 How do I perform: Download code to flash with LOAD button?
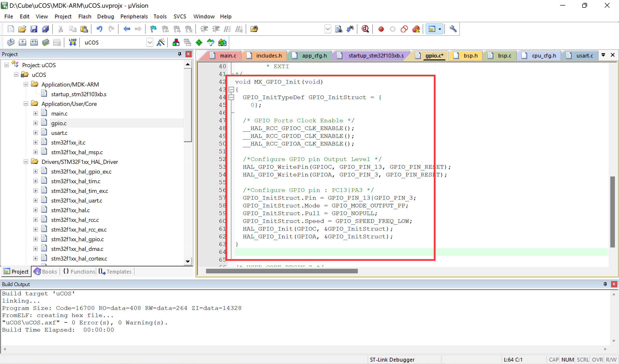pyautogui.click(x=73, y=42)
